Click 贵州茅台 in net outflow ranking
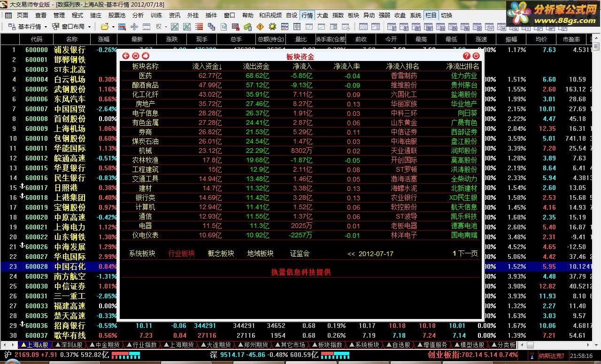601x364 pixels. [x=464, y=85]
